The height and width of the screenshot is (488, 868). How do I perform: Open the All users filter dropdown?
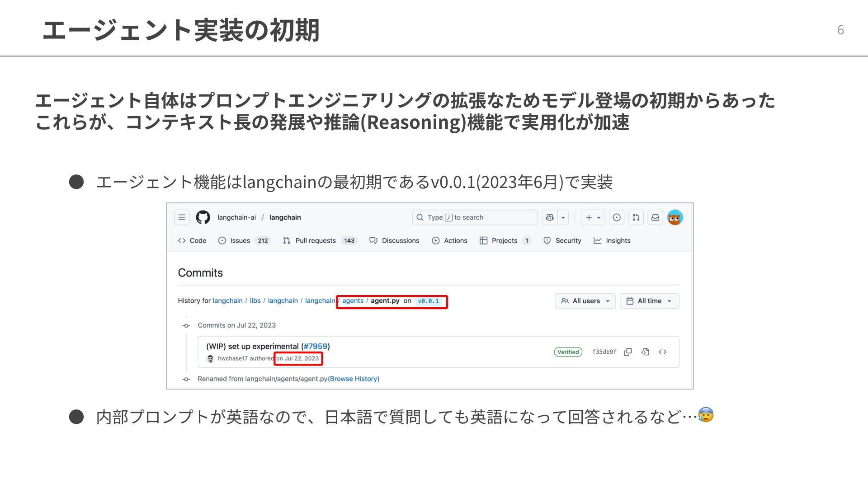585,301
